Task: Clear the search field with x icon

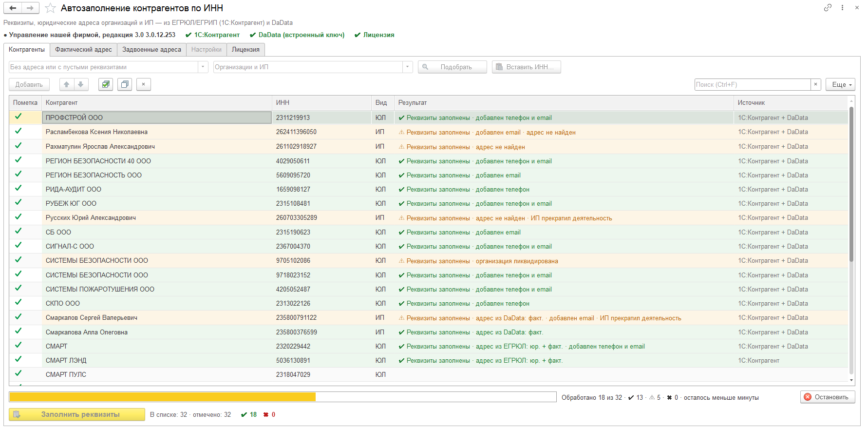Action: 816,84
